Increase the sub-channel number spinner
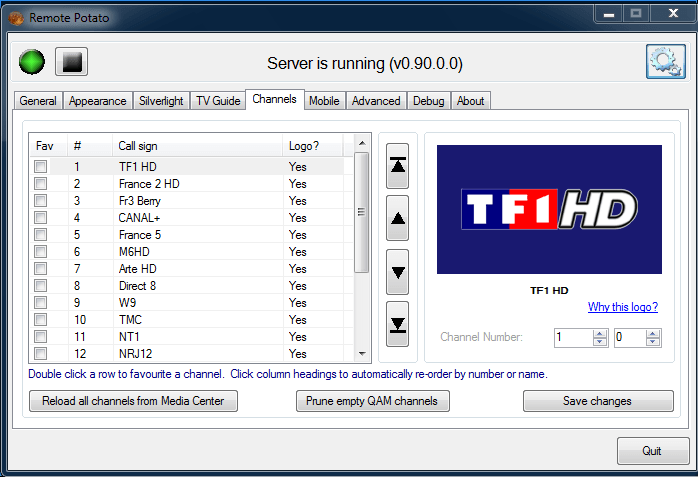698x477 pixels. pyautogui.click(x=653, y=334)
